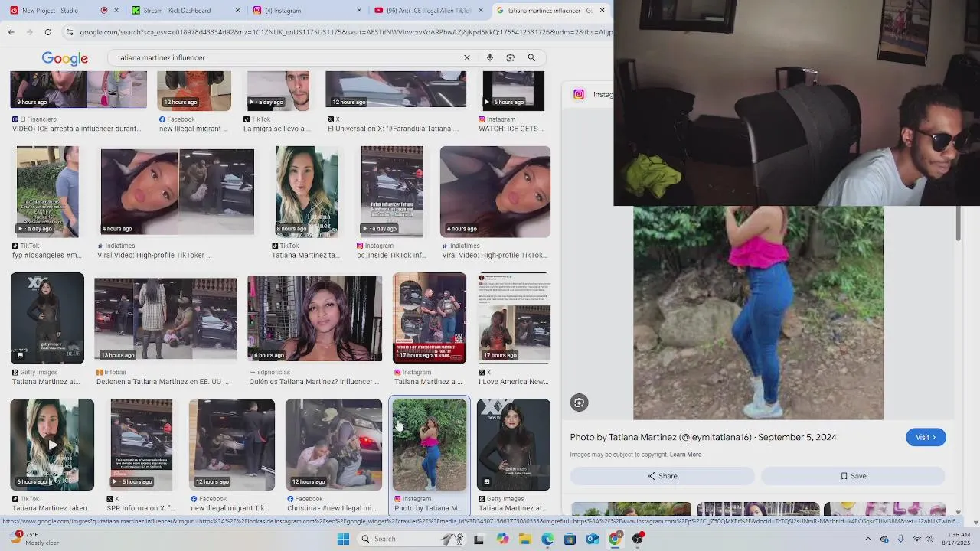Open the Photo by Tatiana Martinez title link

tap(703, 437)
